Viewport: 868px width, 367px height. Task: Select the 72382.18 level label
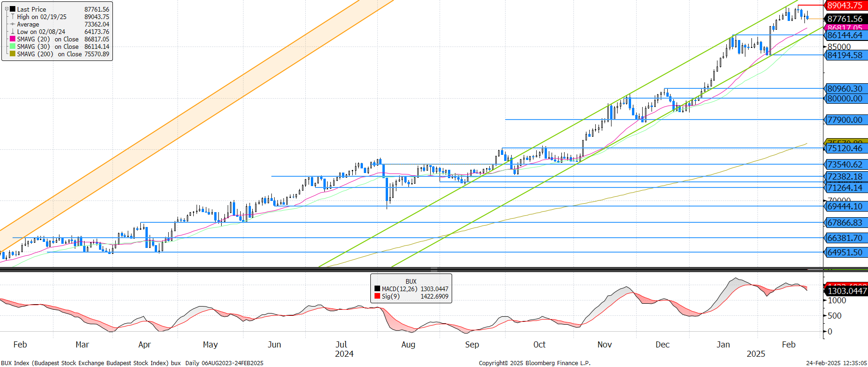tap(845, 176)
